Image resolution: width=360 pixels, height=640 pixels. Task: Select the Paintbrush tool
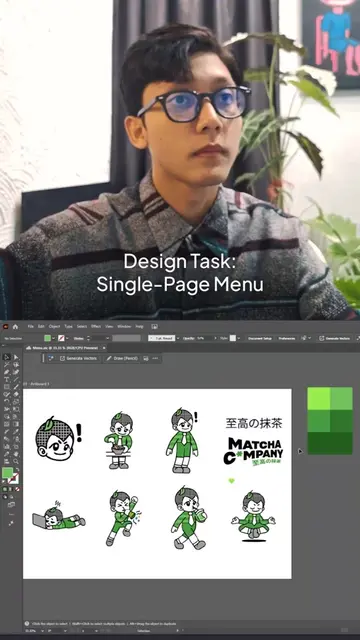(x=16, y=387)
